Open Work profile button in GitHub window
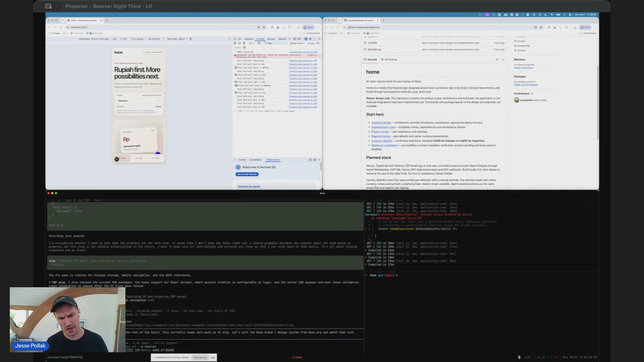The height and width of the screenshot is (362, 644). (586, 27)
